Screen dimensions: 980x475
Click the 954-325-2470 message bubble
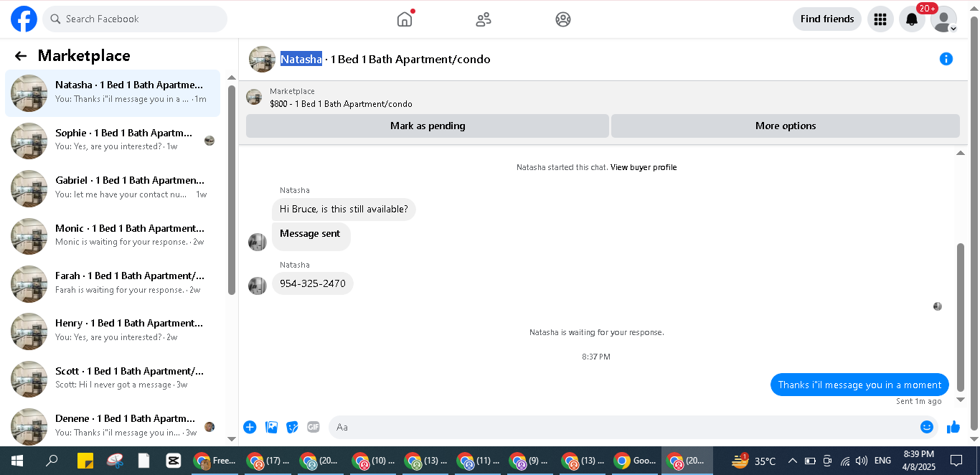click(313, 283)
